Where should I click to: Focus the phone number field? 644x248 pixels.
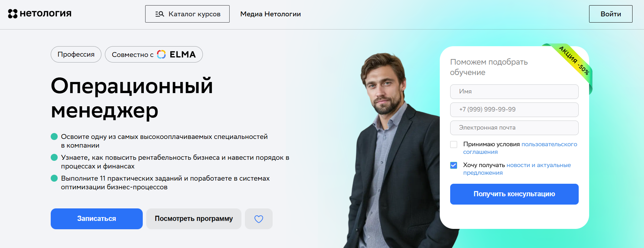(x=514, y=110)
